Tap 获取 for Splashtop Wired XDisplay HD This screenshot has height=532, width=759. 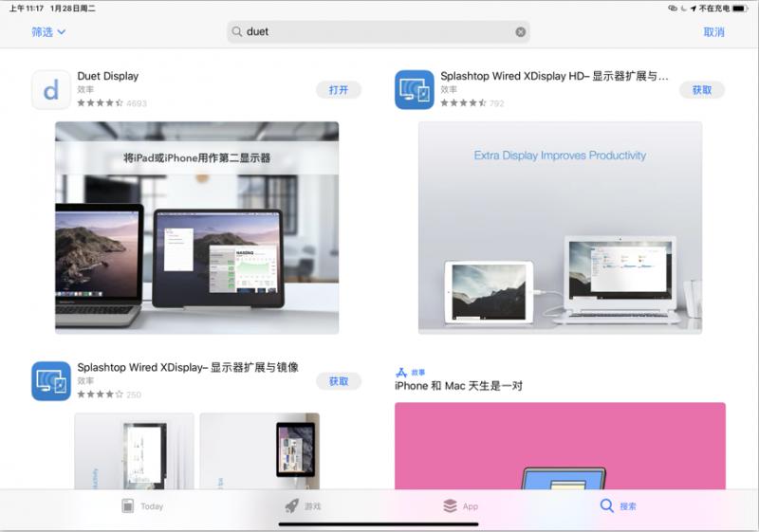702,90
